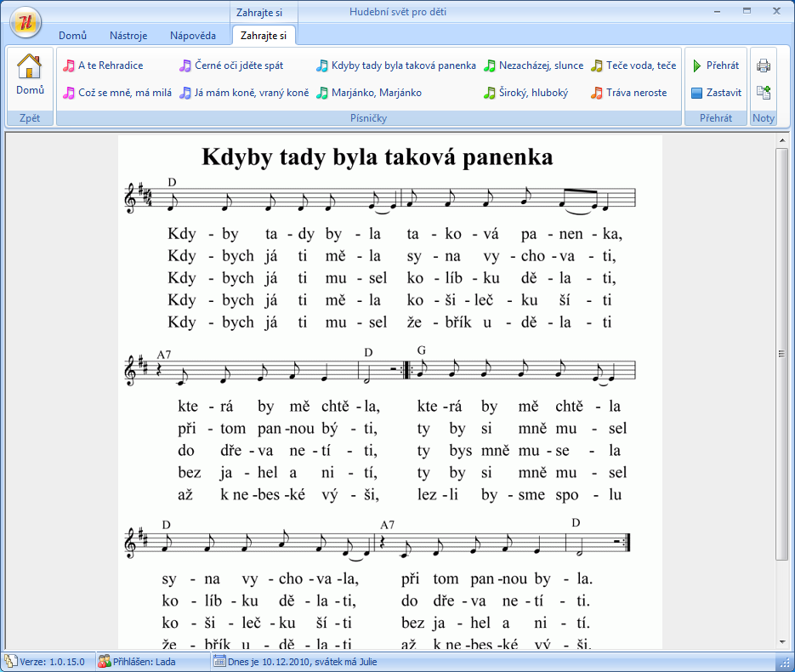Open song A te Rehradice
Screen dimensions: 795x672
pyautogui.click(x=103, y=65)
